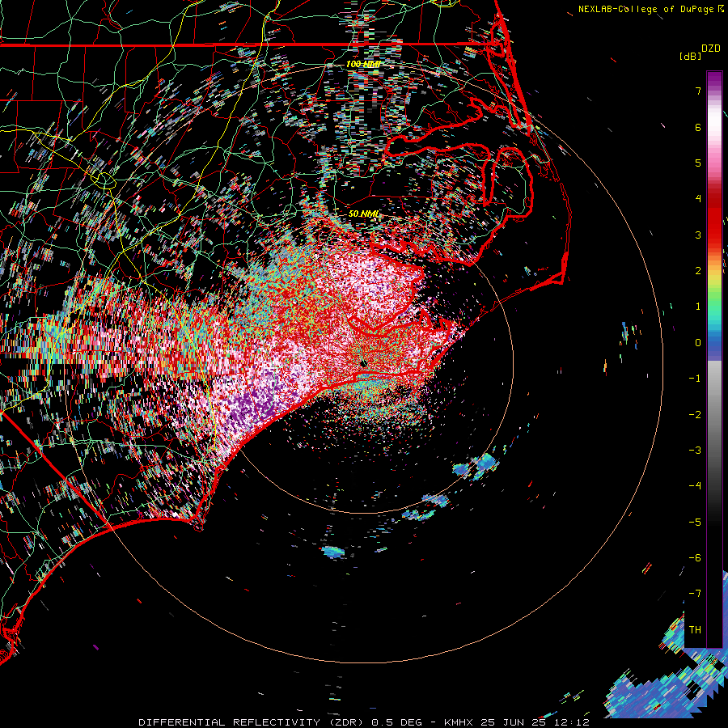Click the 0.5 DEG elevation angle text
Viewport: 728px width, 728px height.
click(396, 722)
